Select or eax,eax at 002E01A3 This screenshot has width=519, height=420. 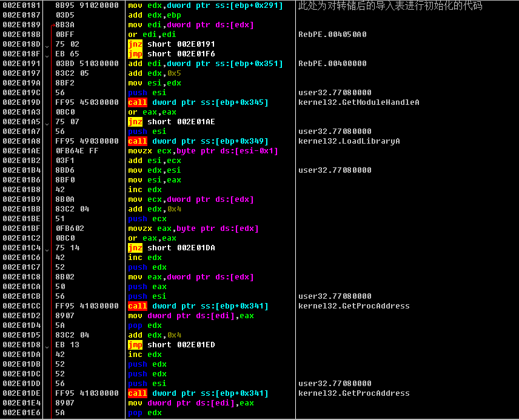[x=152, y=112]
